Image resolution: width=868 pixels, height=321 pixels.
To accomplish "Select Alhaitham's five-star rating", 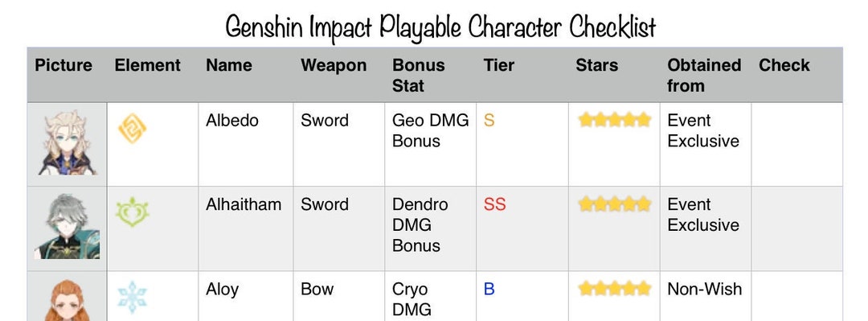I will (x=615, y=204).
